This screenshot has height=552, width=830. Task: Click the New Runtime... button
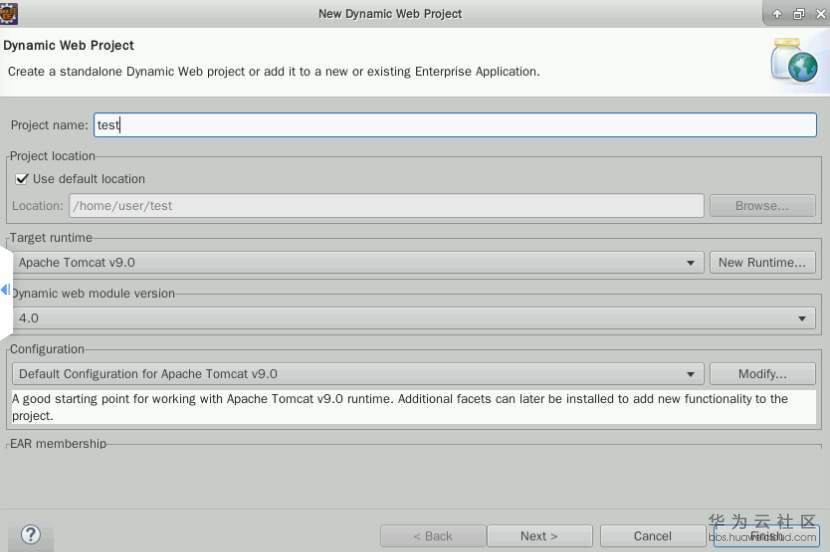(762, 263)
